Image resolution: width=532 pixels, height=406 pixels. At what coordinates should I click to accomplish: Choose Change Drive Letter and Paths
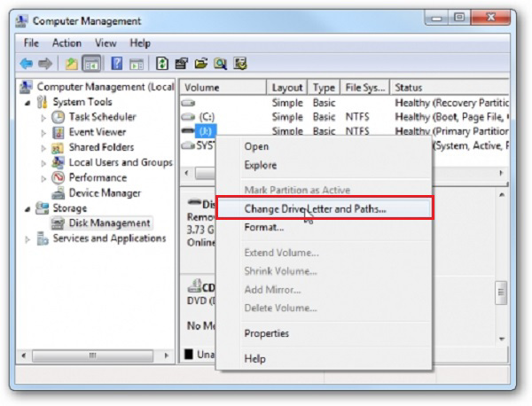pos(316,209)
